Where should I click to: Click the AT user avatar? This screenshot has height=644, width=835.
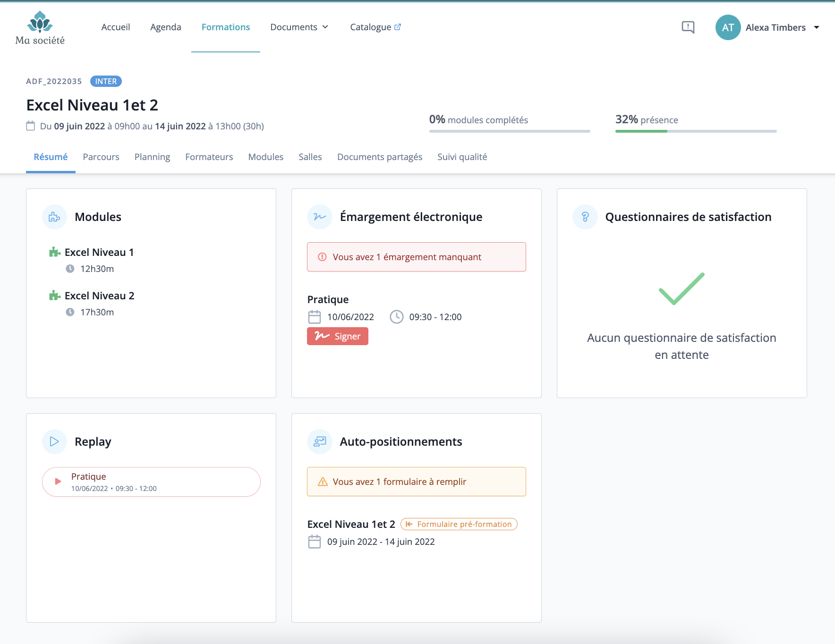pos(728,27)
